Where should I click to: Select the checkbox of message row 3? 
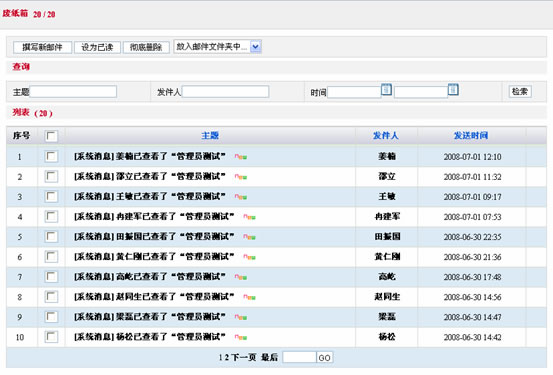(51, 196)
